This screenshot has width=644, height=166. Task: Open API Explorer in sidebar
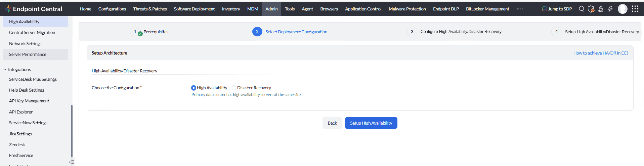[21, 112]
